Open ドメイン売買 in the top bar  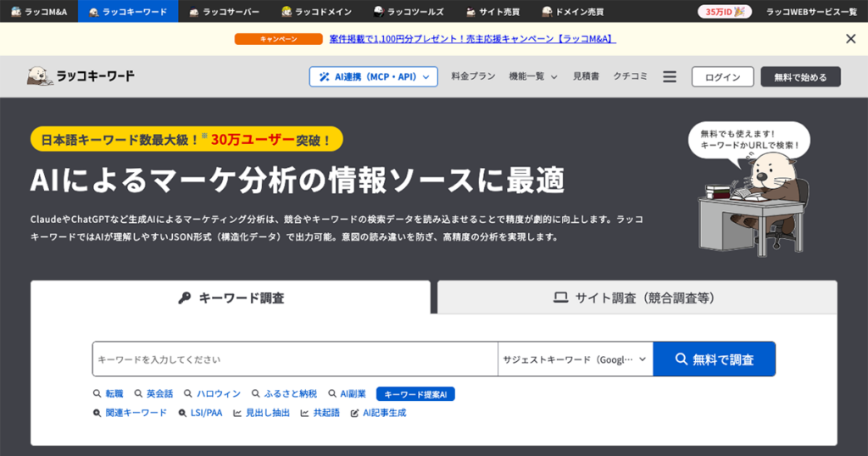[x=572, y=11]
